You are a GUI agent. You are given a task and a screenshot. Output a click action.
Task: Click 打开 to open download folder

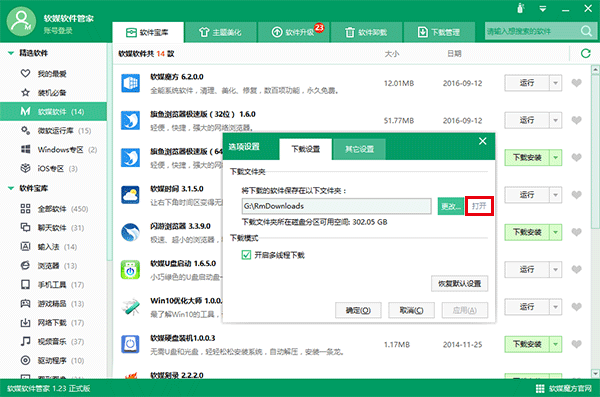coord(479,206)
